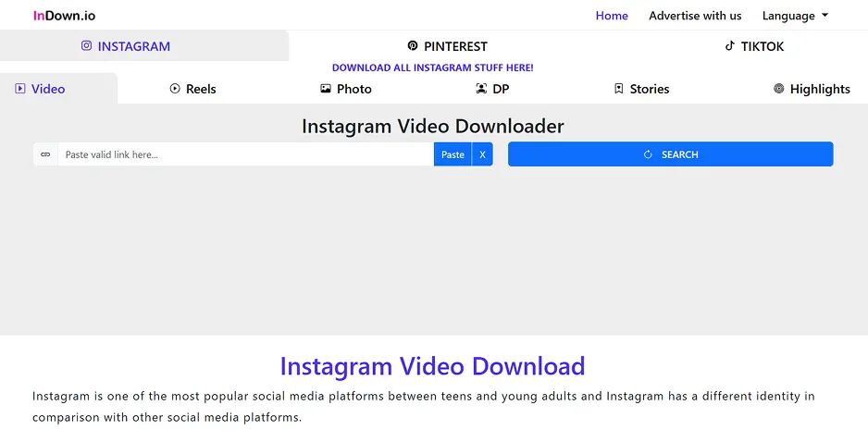Click the refresh icon on SEARCH button

[648, 154]
